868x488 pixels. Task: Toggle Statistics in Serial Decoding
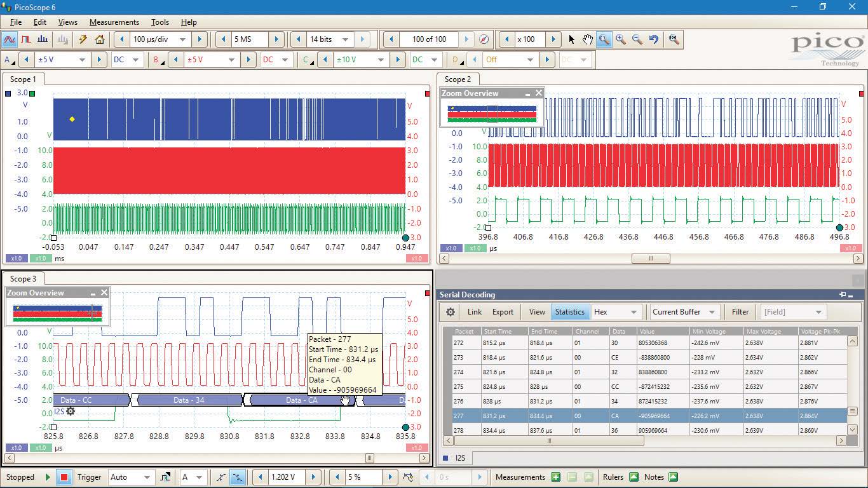coord(569,312)
